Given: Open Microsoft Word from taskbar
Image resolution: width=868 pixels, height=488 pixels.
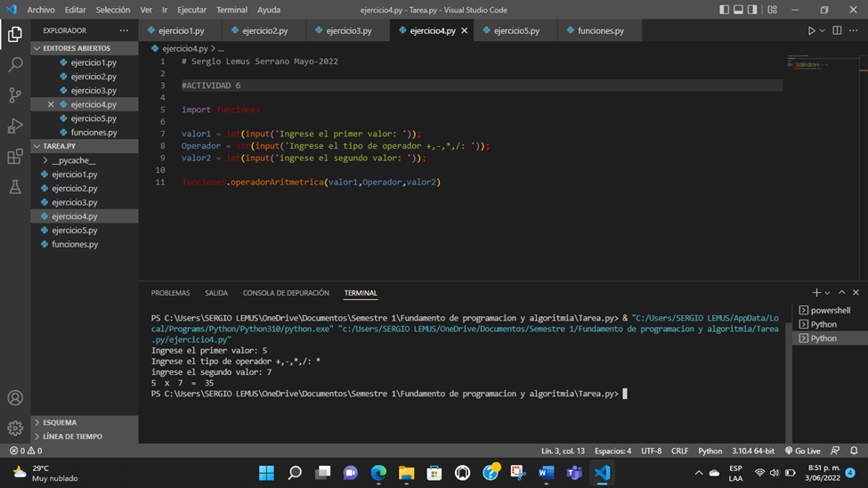Looking at the screenshot, I should (547, 473).
